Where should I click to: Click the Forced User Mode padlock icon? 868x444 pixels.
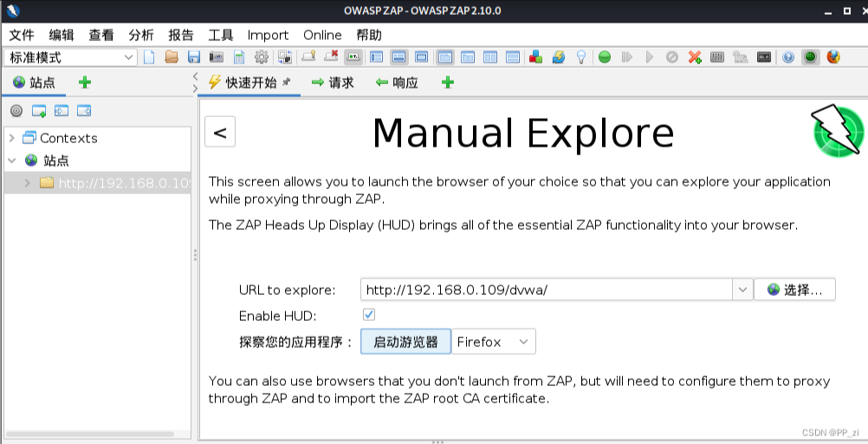coord(740,57)
